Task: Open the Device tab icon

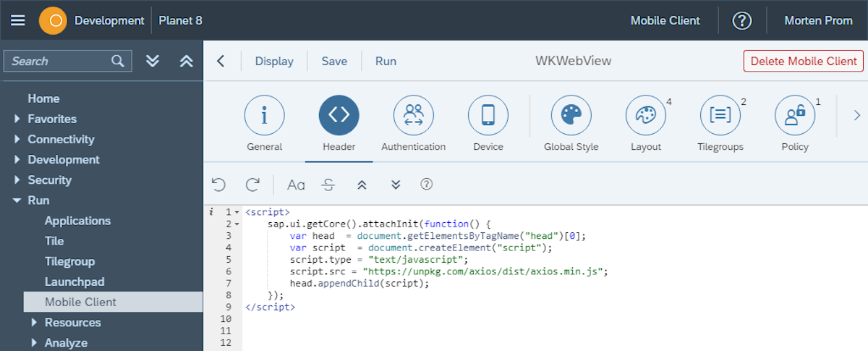Action: 488,115
